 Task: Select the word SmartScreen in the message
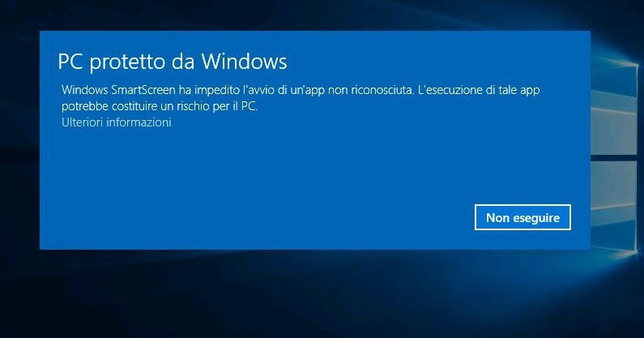tap(143, 90)
